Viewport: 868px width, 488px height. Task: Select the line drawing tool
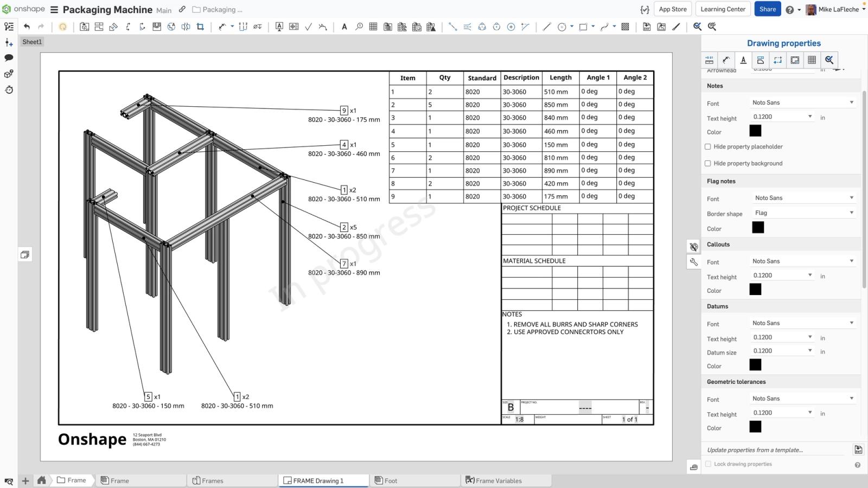pos(546,27)
